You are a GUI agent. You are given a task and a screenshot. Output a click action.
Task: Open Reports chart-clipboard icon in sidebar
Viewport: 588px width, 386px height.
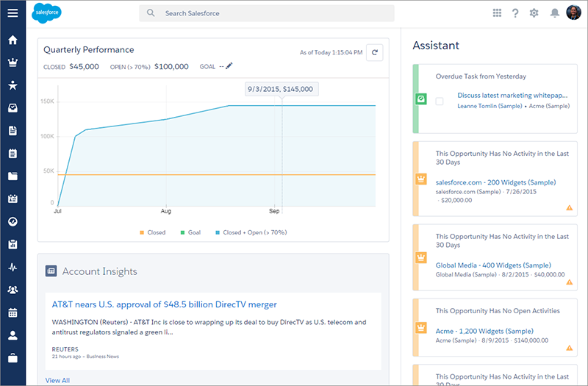pos(12,245)
